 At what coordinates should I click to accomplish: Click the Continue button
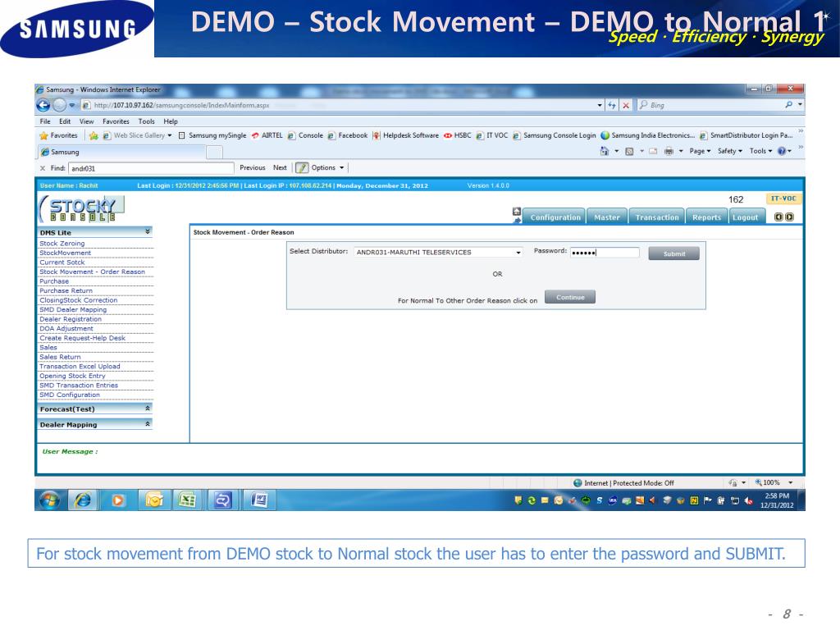[x=570, y=297]
